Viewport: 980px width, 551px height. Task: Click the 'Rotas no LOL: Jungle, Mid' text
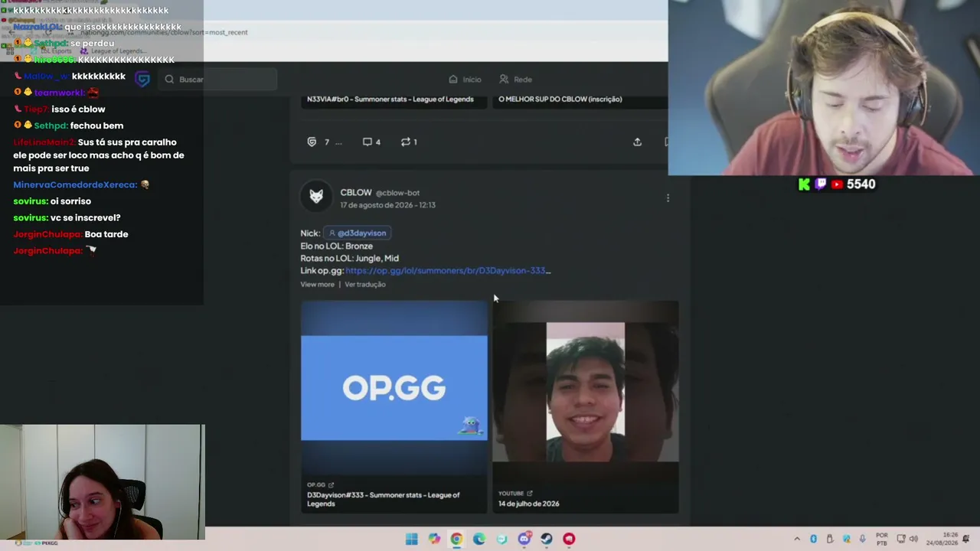pos(349,258)
